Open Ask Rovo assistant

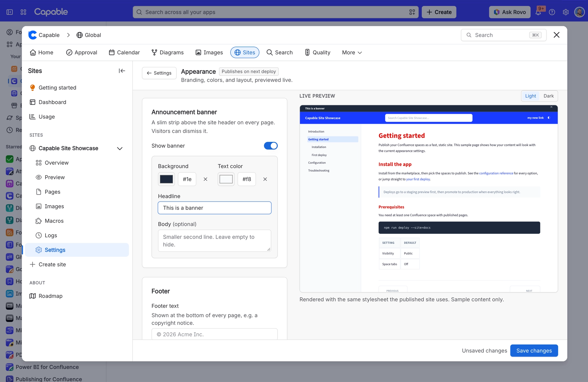(x=510, y=12)
